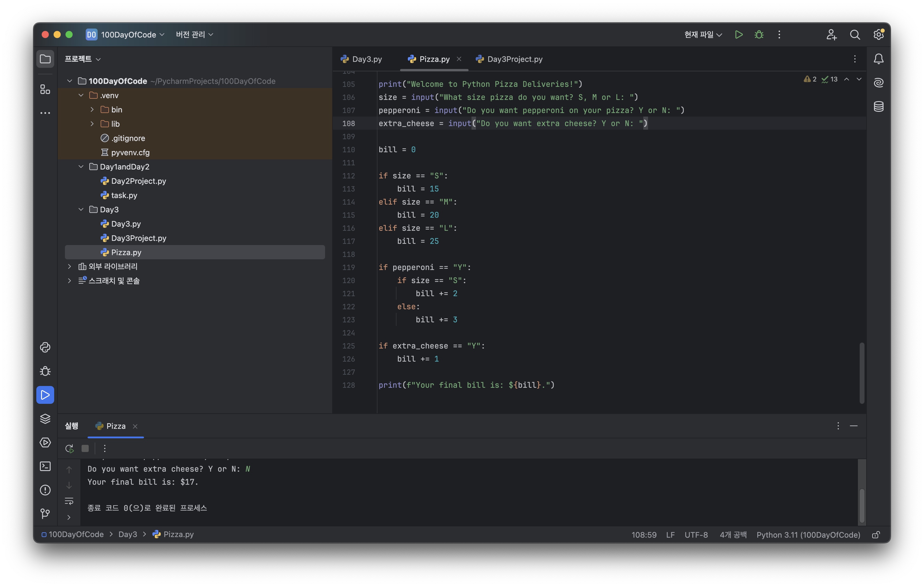Toggle read-only lock icon in status bar

tap(876, 534)
